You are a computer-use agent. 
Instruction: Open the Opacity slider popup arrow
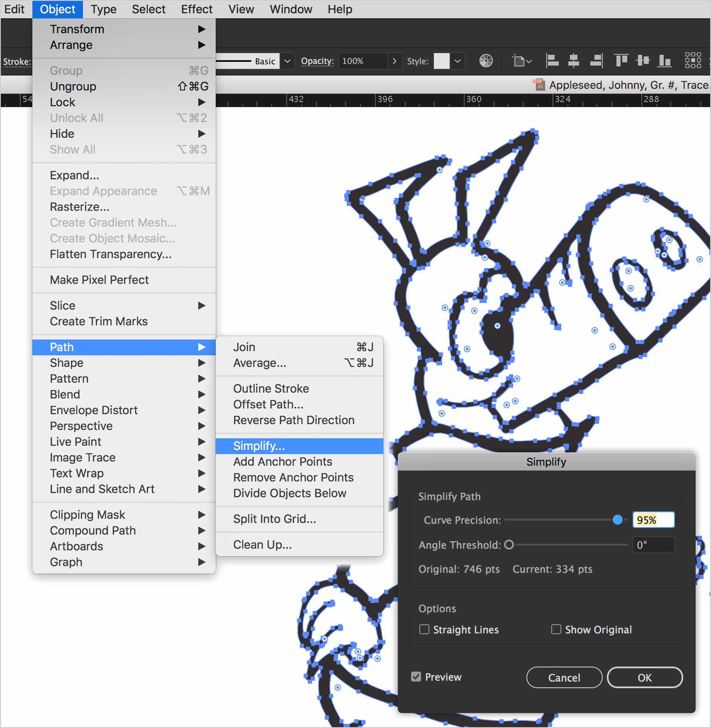[394, 61]
